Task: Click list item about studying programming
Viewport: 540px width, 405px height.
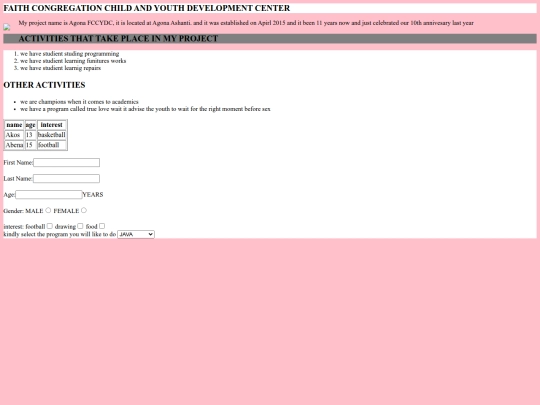Action: pos(69,54)
